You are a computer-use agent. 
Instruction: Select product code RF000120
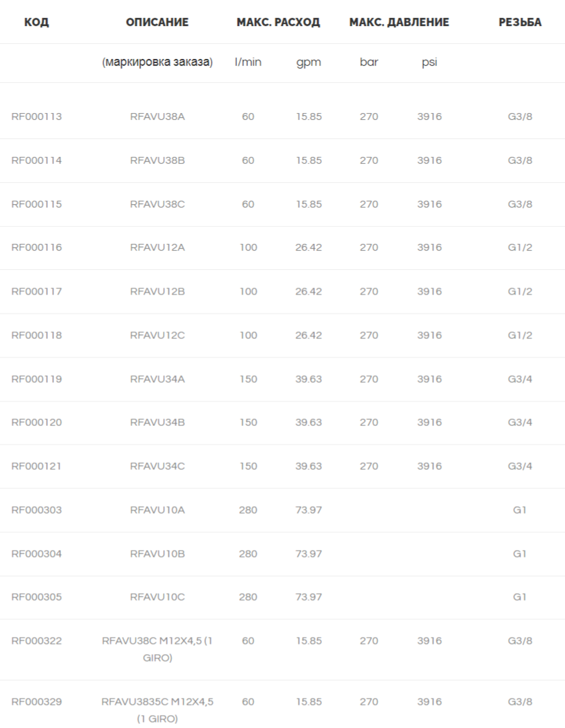[x=37, y=423]
